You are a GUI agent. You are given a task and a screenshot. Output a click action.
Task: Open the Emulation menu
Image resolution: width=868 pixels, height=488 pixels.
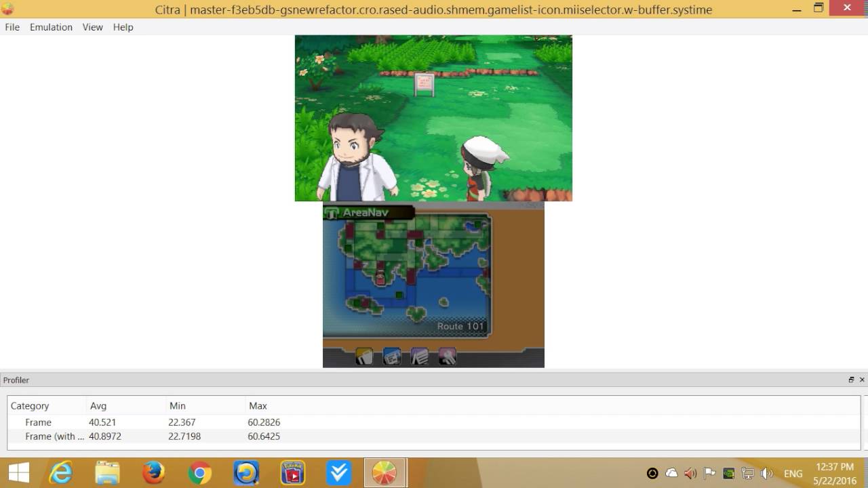coord(51,27)
